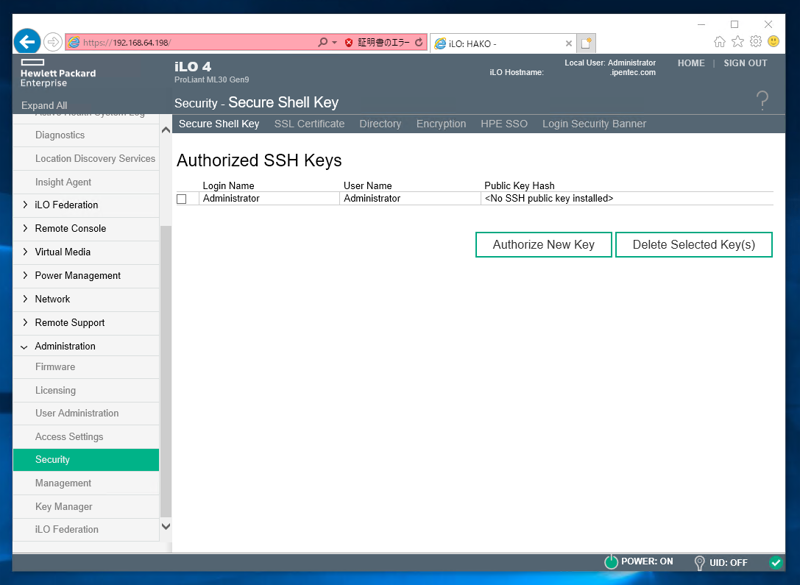
Task: Toggle the UID: OFF indicator icon
Action: [x=699, y=563]
